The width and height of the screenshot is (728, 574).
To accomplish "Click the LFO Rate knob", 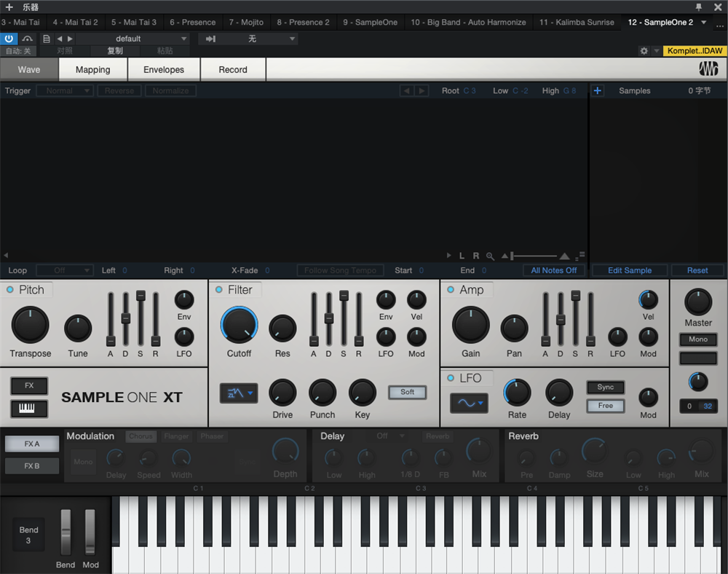I will coord(517,393).
